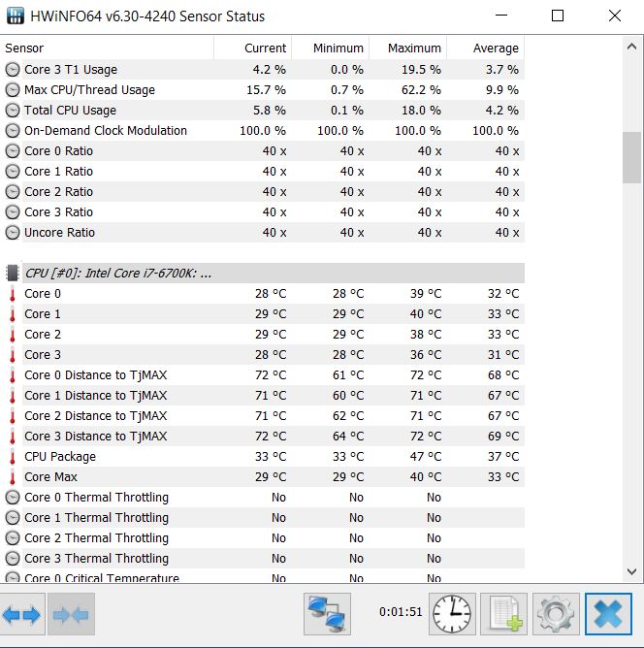Open sensor settings gear button
The image size is (644, 648).
tap(556, 614)
